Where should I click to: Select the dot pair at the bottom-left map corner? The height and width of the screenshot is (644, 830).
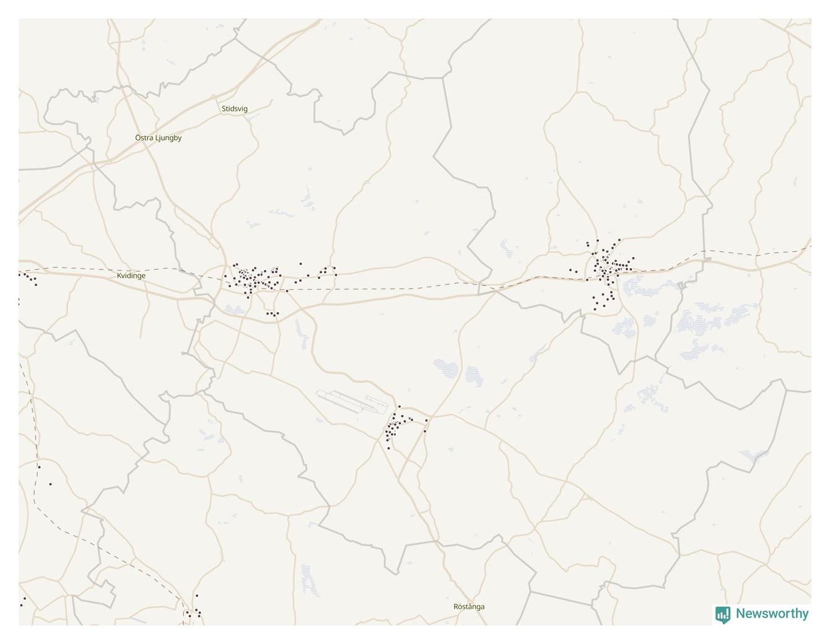click(x=23, y=602)
